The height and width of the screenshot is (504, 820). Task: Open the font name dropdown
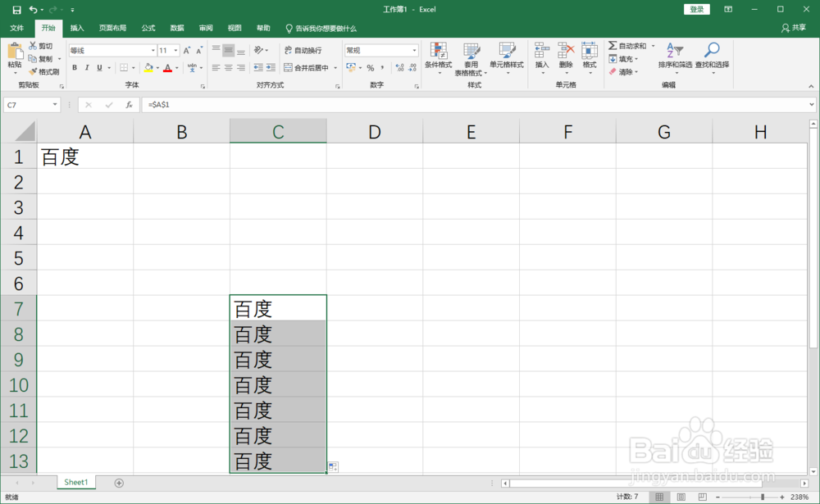(153, 50)
